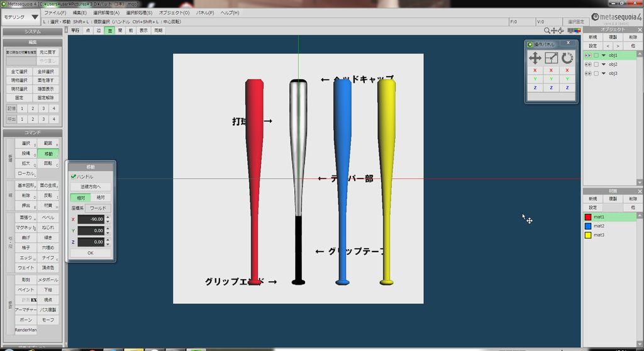Toggle 辺 edge display in viewport bar
Image resolution: width=644 pixels, height=351 pixels.
[x=99, y=30]
